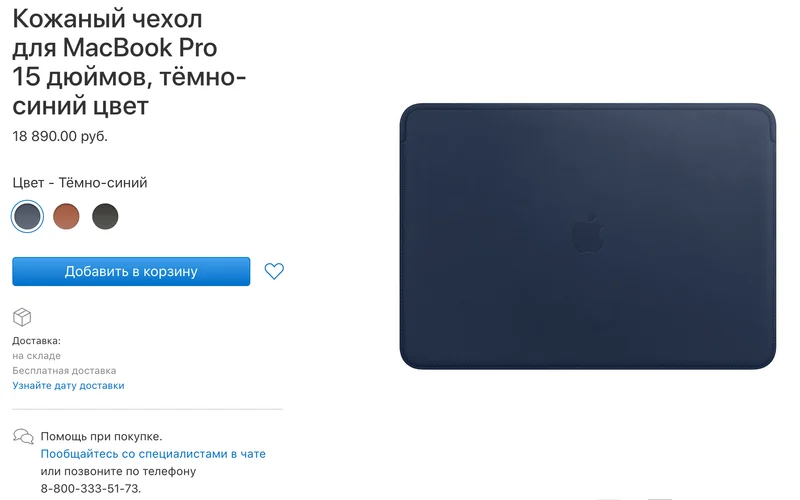Click the Доставка: heading

pos(36,341)
